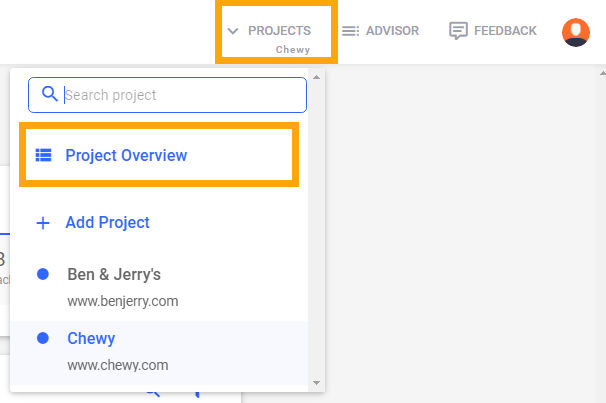Click the plus icon beside Add Project

point(43,223)
